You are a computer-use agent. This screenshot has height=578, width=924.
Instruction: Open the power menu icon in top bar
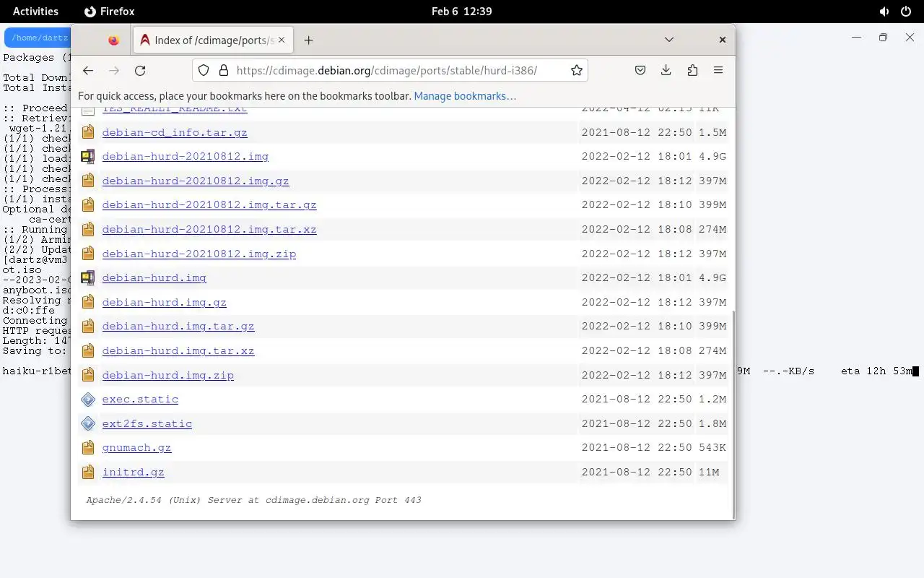point(906,12)
